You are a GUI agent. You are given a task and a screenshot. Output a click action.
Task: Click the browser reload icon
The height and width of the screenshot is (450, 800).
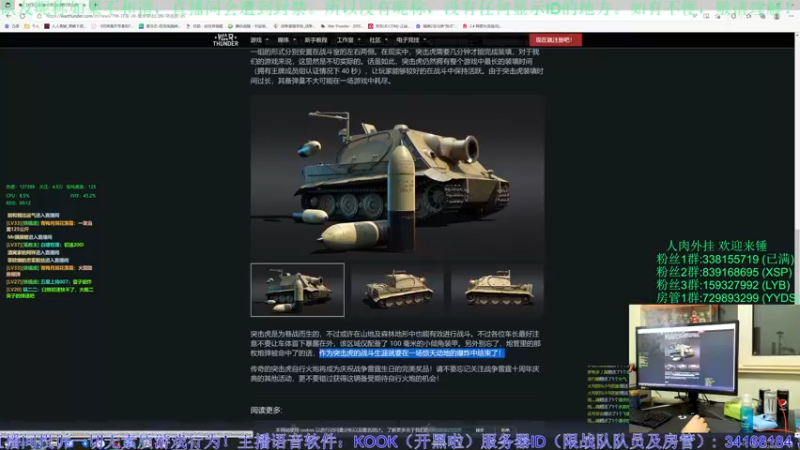(22, 16)
